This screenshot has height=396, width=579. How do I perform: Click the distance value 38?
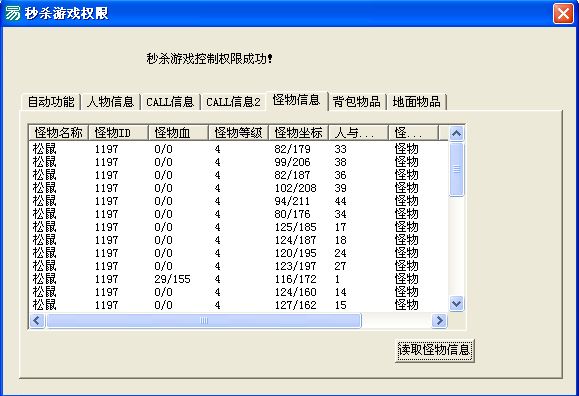(x=340, y=162)
